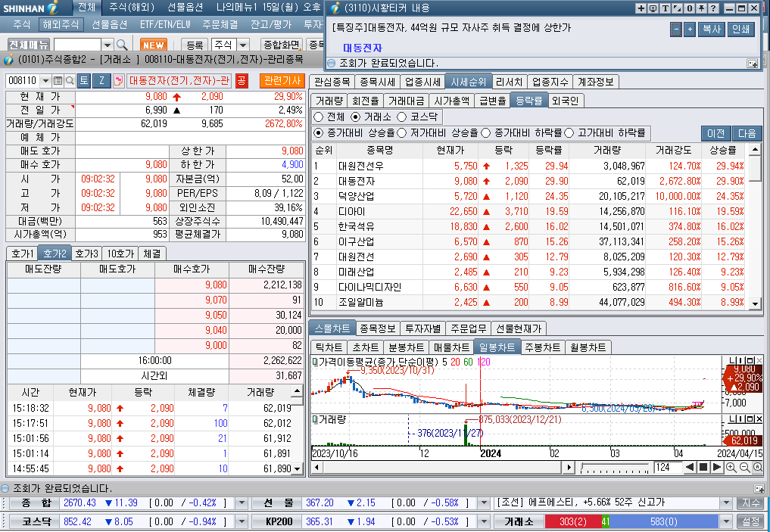Increase ticker text size with plus button
The width and height of the screenshot is (770, 532).
(x=690, y=30)
